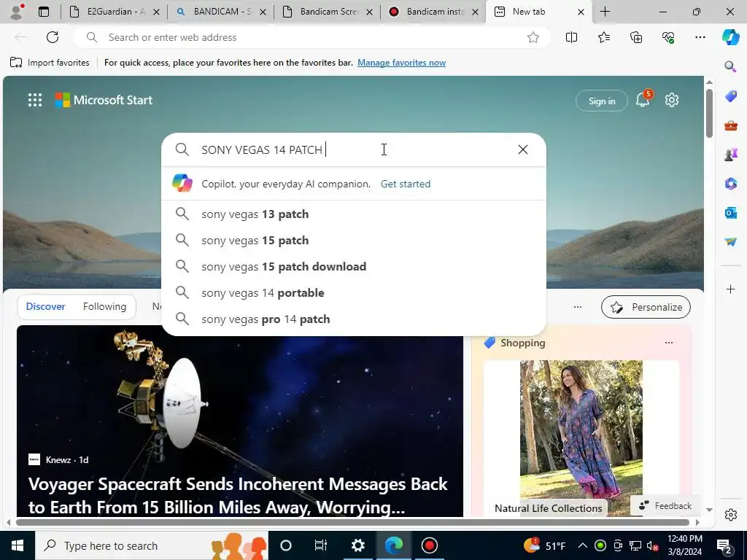The width and height of the screenshot is (747, 560).
Task: Open a new tab with plus button
Action: [605, 12]
